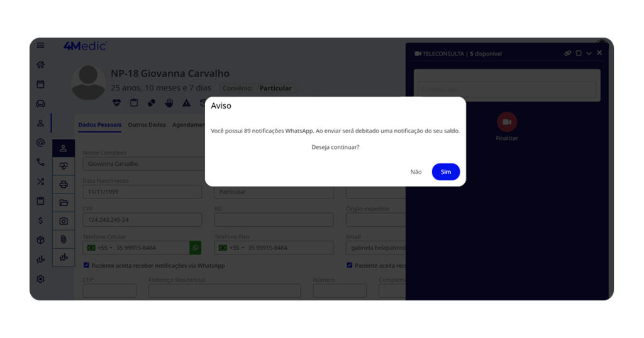Viewport: 644px width, 338px height.
Task: Click the settings gear in the sidebar
Action: click(41, 279)
